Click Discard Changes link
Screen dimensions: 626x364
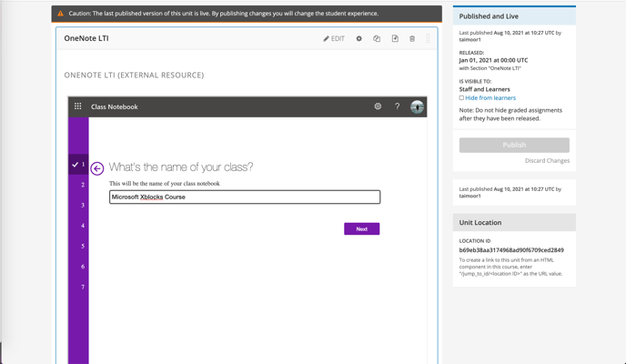(x=547, y=160)
